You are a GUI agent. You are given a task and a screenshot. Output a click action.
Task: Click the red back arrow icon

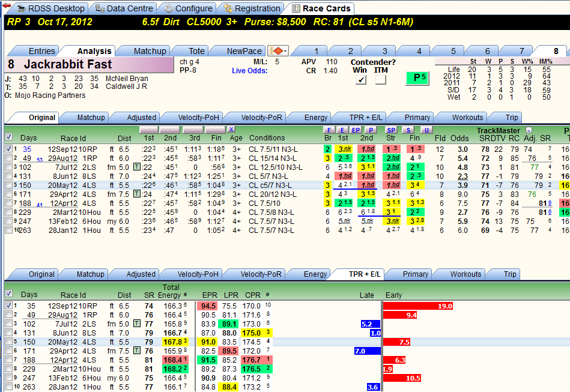(x=6, y=5)
